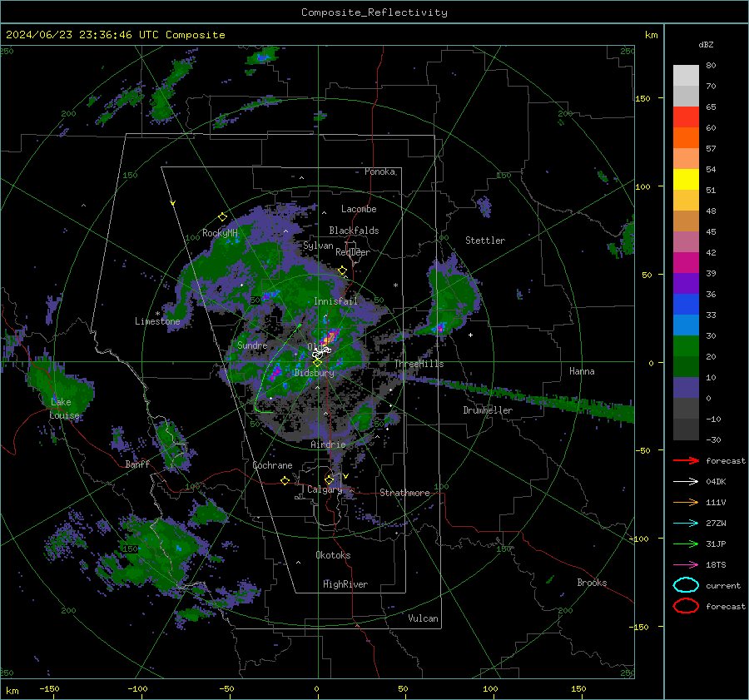Viewport: 749px width, 700px height.
Task: Click the '80' value in dBZ legend
Action: (x=711, y=66)
